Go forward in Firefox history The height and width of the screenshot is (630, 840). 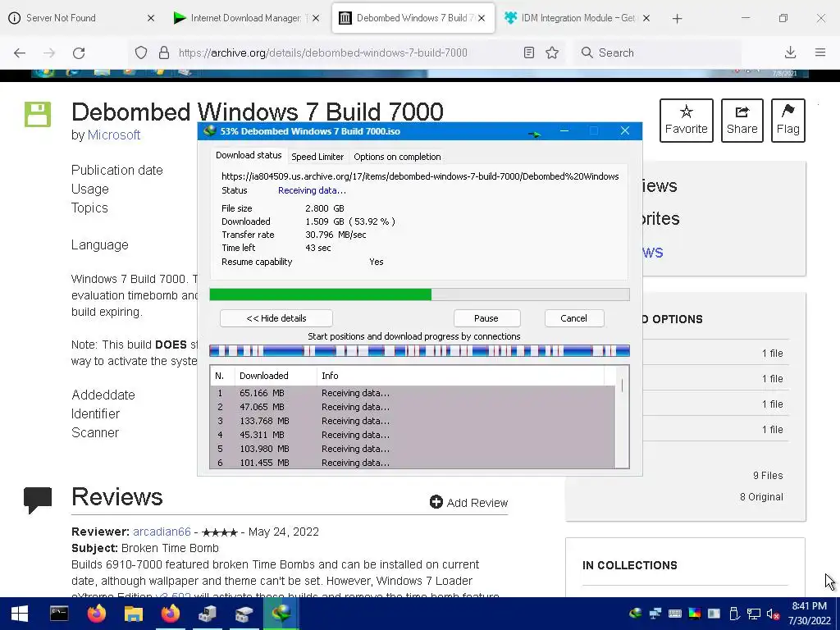[x=49, y=52]
